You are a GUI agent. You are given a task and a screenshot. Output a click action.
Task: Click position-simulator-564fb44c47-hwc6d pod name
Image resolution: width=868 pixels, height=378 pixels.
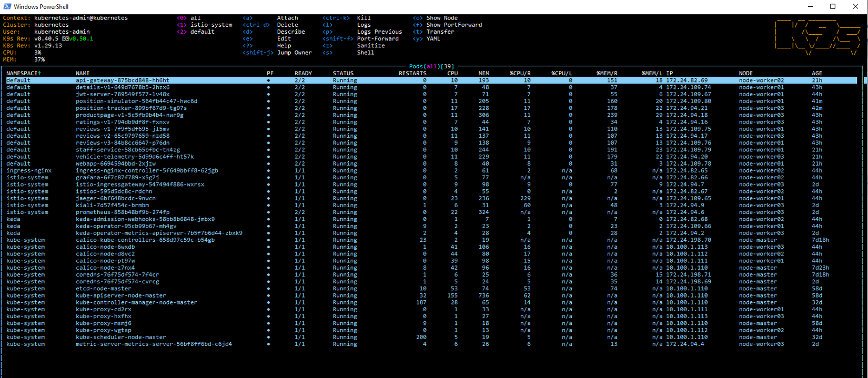(x=136, y=101)
